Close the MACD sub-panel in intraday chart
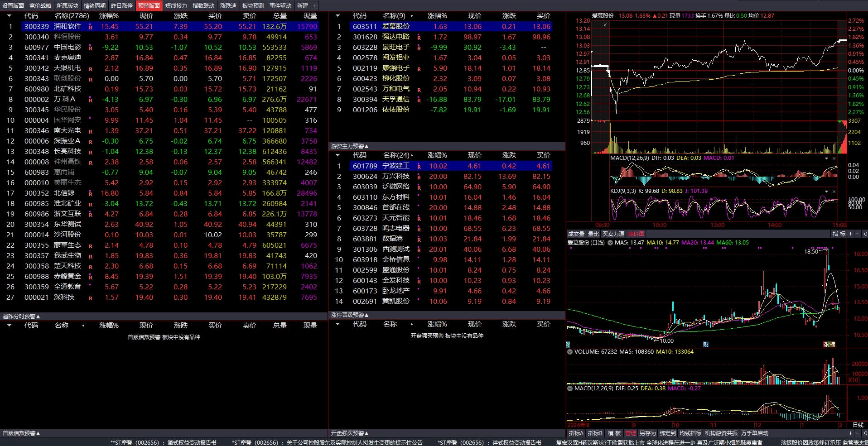This screenshot has width=868, height=446. pyautogui.click(x=834, y=158)
